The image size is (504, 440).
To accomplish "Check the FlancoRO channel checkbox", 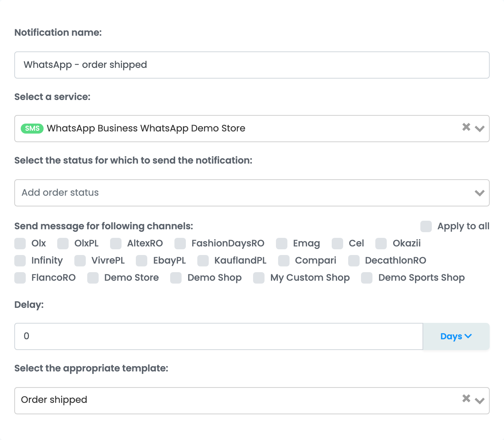I will (20, 278).
